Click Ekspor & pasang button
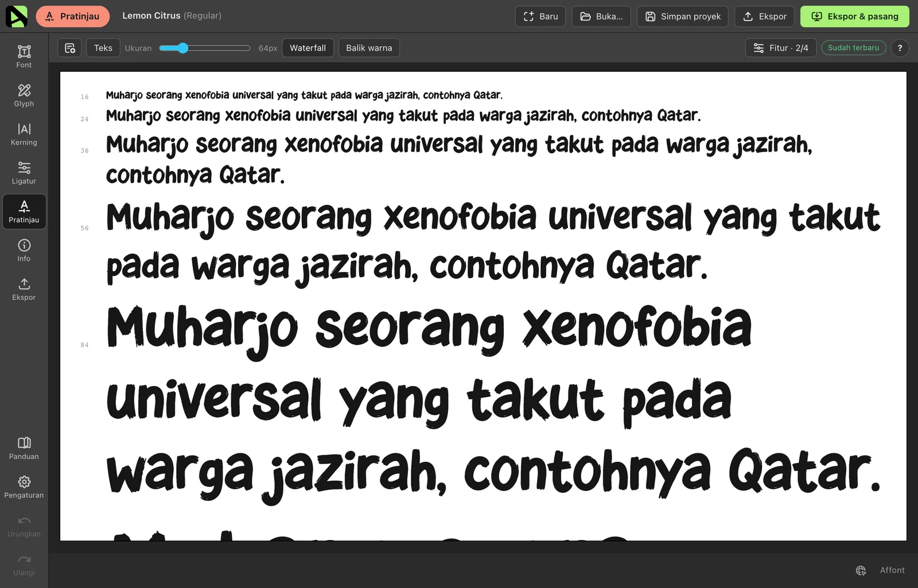The image size is (918, 588). tap(855, 17)
